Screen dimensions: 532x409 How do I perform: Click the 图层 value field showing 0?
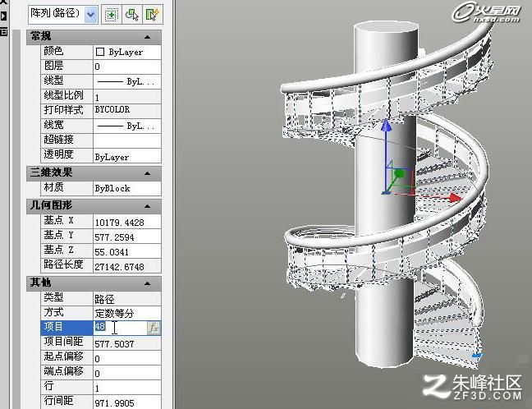127,67
